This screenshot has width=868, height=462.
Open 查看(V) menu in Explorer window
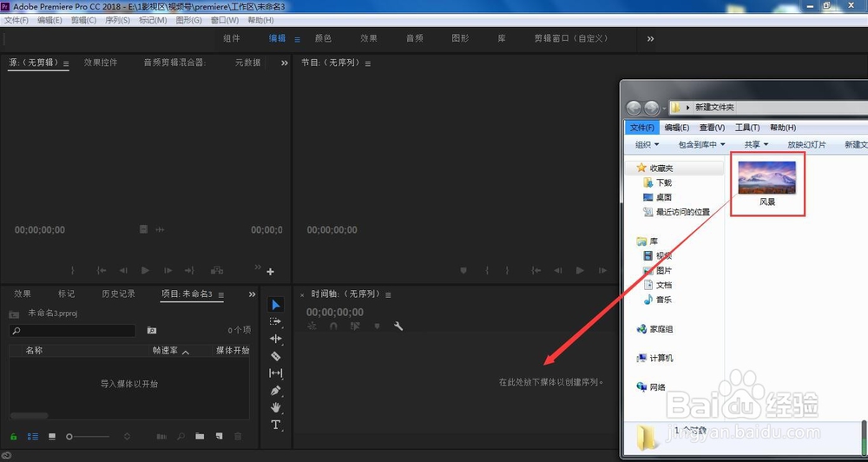(x=712, y=128)
